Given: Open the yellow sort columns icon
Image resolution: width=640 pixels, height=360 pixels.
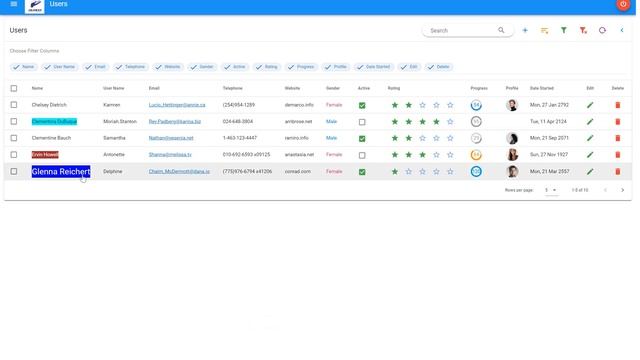Looking at the screenshot, I should pos(544,31).
